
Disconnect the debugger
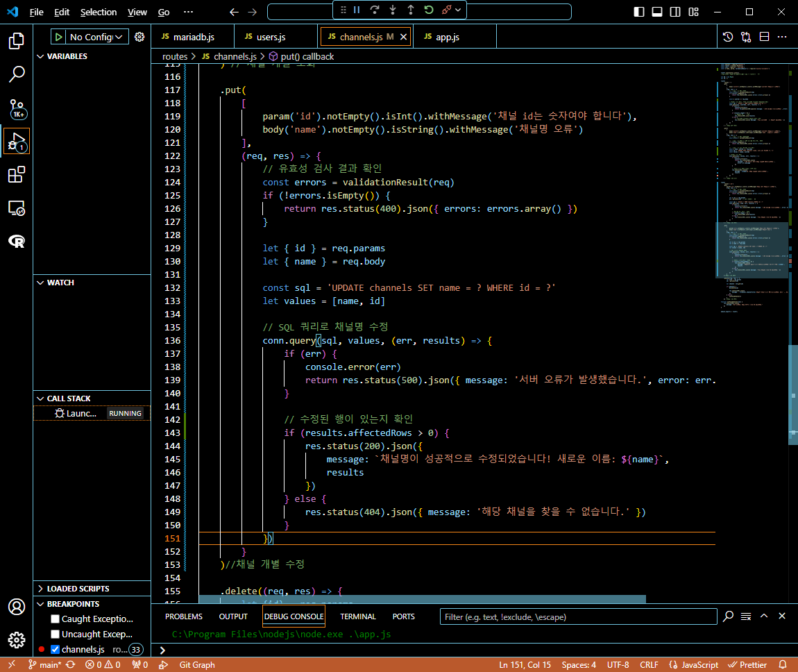[x=446, y=10]
